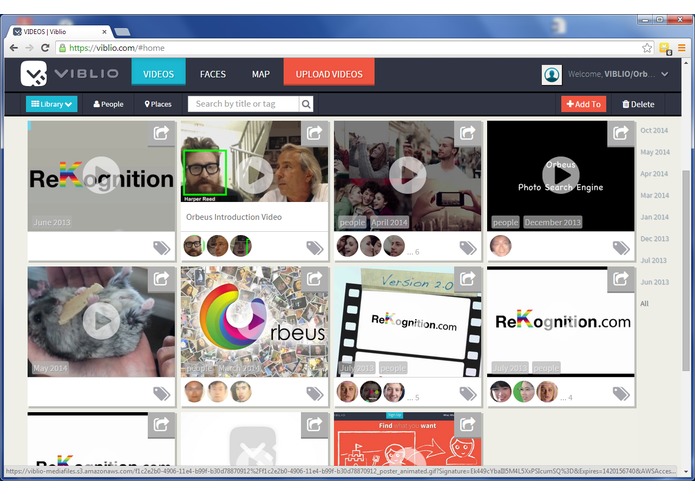Viewport: 695px width, 494px height.
Task: Open tags for Photo Search Engine video
Action: pos(621,248)
